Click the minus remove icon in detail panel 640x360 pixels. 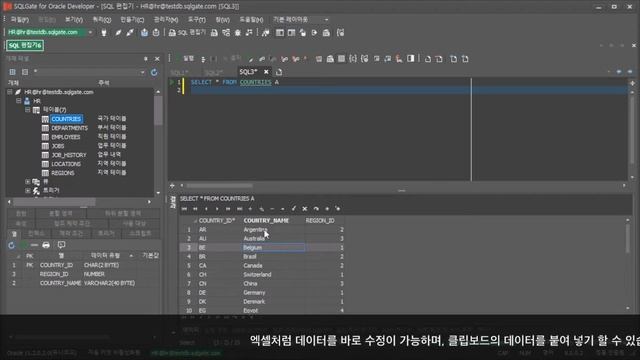(x=34, y=245)
